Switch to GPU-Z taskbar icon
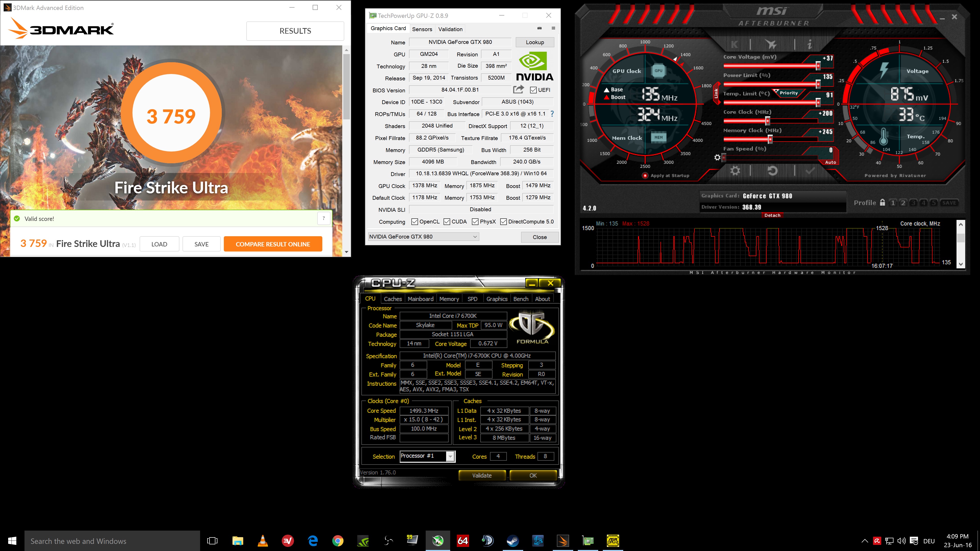 (588, 541)
